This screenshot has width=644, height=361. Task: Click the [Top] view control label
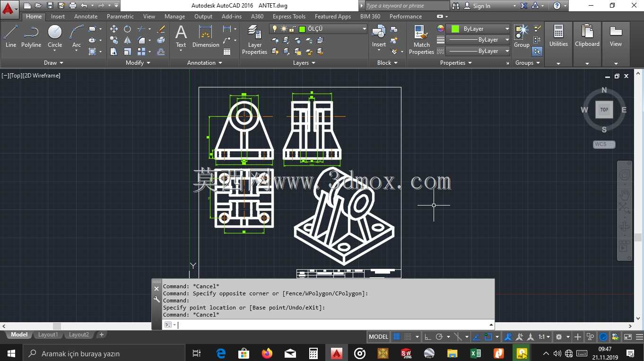pyautogui.click(x=16, y=76)
